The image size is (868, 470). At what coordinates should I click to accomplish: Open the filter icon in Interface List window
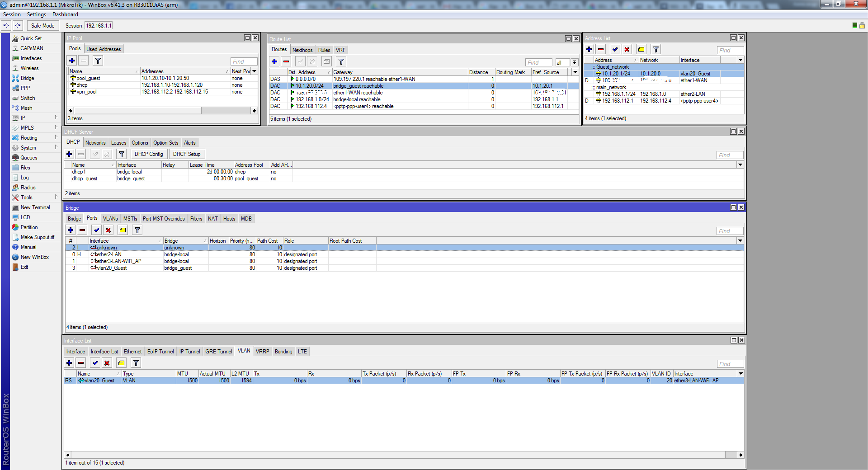tap(136, 363)
